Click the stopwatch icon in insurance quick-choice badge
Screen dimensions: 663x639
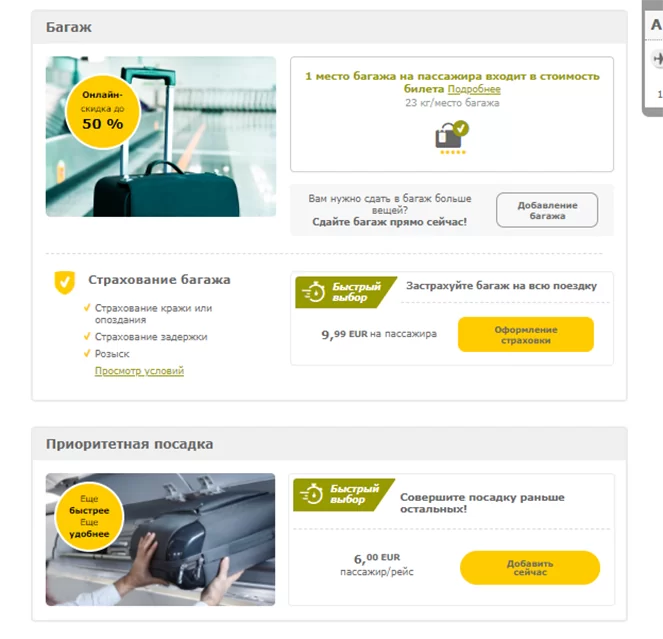pyautogui.click(x=313, y=291)
